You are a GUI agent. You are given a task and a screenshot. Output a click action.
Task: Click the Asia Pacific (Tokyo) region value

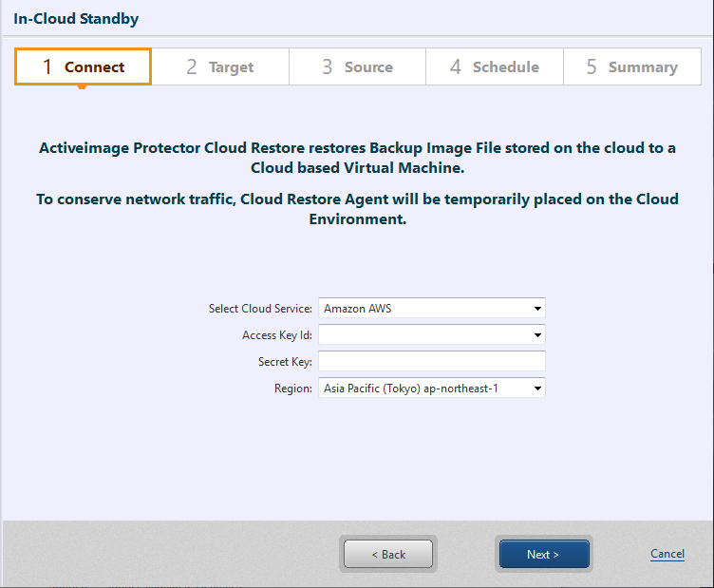410,389
